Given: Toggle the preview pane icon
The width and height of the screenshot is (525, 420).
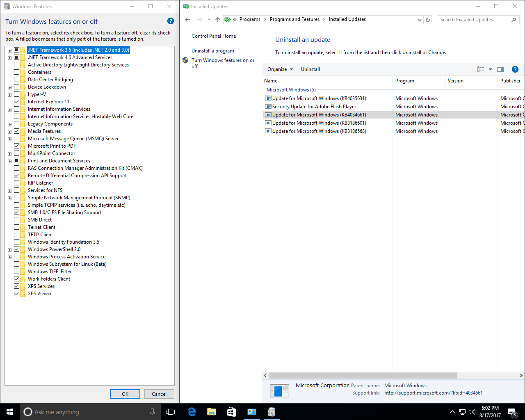Looking at the screenshot, I should click(x=500, y=69).
